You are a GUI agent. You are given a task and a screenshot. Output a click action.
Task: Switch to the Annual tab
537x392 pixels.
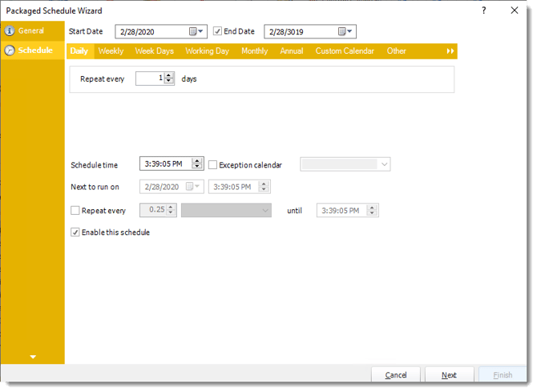tap(292, 51)
